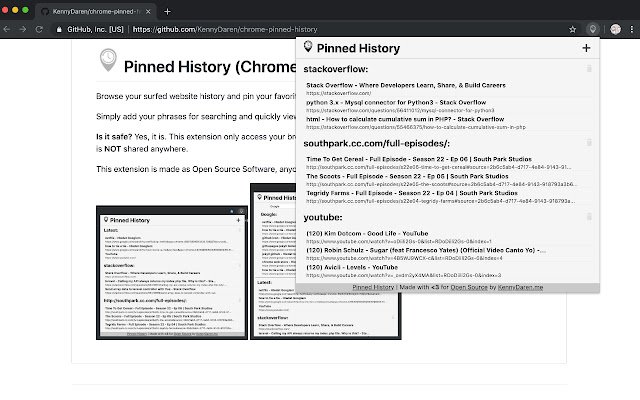The image size is (640, 400).
Task: Open Avicii - Levels YouTube entry
Action: point(352,267)
